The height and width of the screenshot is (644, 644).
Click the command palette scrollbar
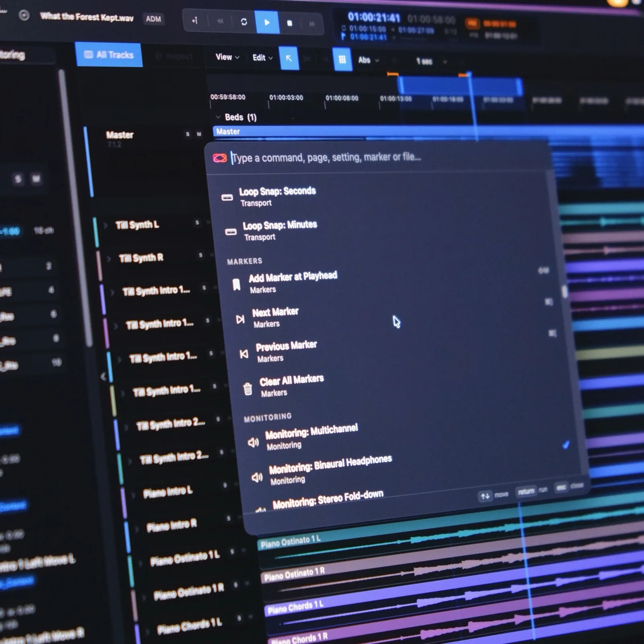pyautogui.click(x=565, y=291)
